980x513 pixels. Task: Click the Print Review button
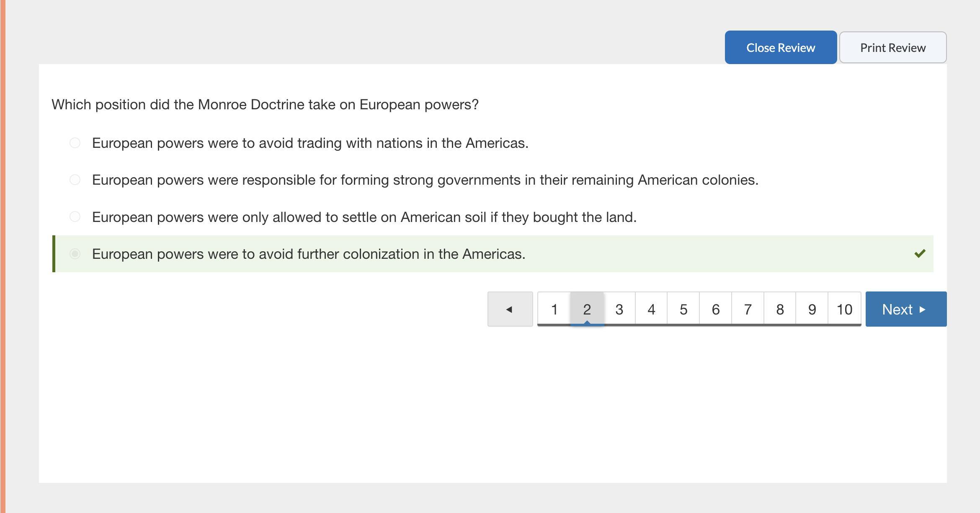click(892, 47)
